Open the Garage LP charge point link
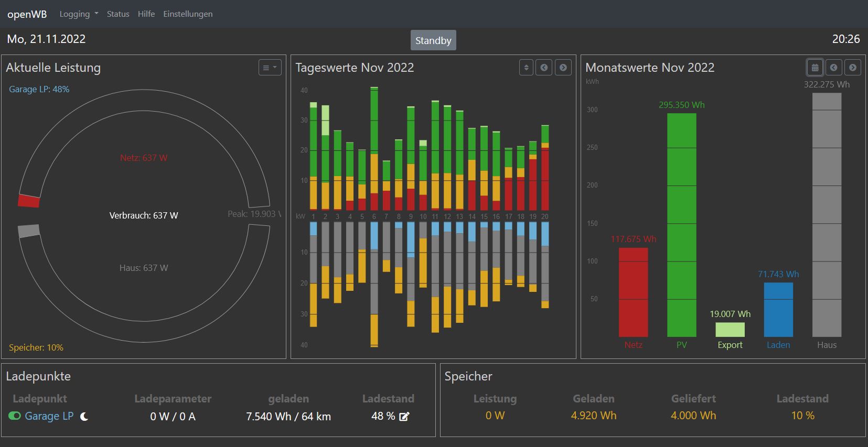Screen dimensions: 868x447 49,416
